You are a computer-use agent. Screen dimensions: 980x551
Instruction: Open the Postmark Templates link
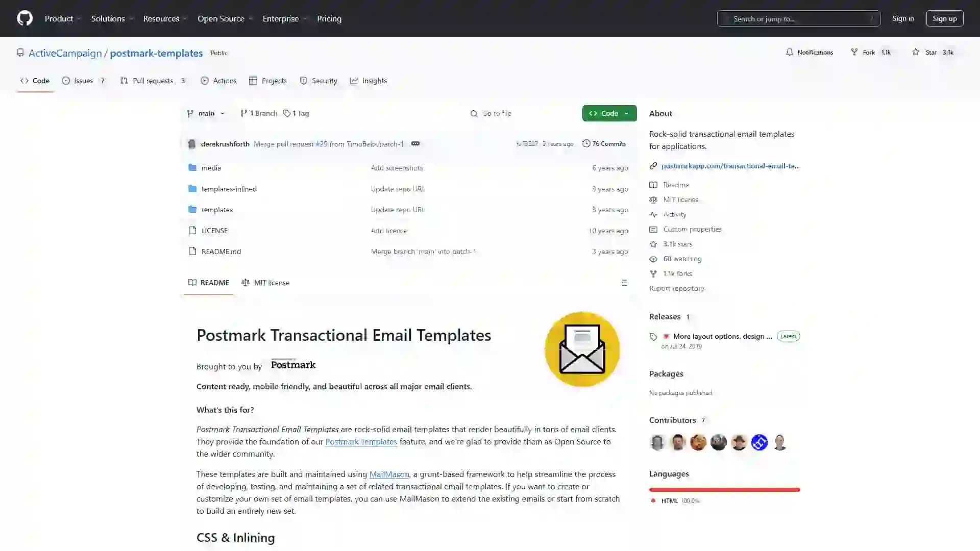(361, 441)
